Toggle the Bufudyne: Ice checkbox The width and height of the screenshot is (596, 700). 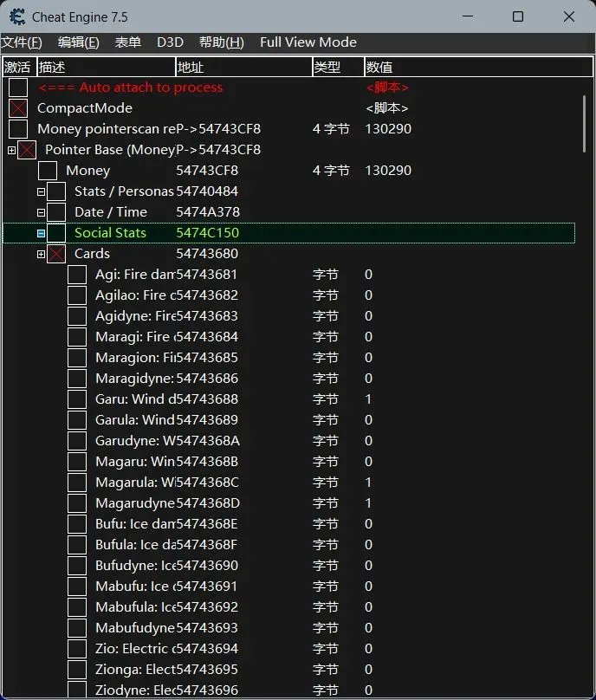pyautogui.click(x=77, y=566)
